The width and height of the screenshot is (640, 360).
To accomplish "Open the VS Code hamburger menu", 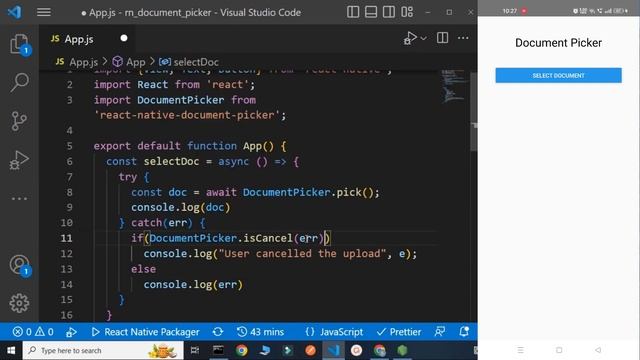I will pos(44,12).
